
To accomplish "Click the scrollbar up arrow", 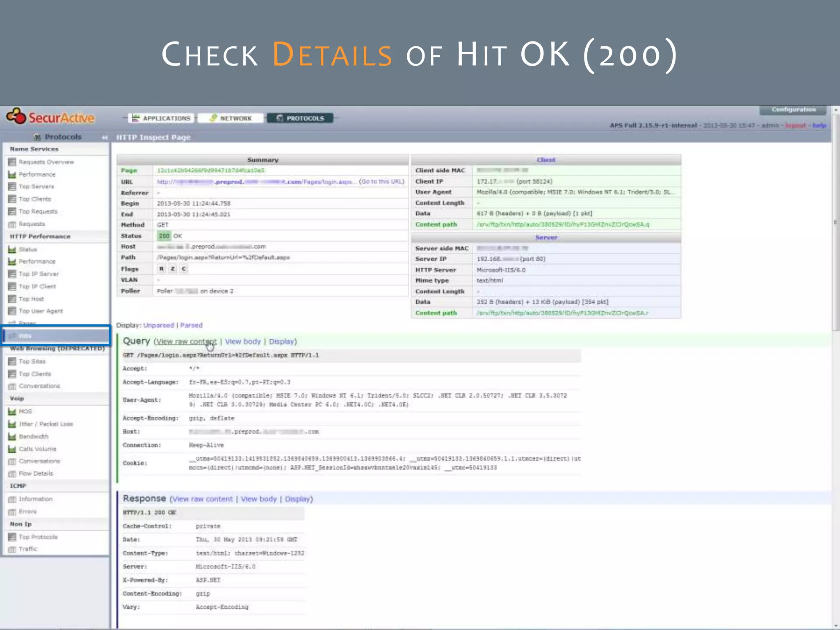I will point(835,110).
